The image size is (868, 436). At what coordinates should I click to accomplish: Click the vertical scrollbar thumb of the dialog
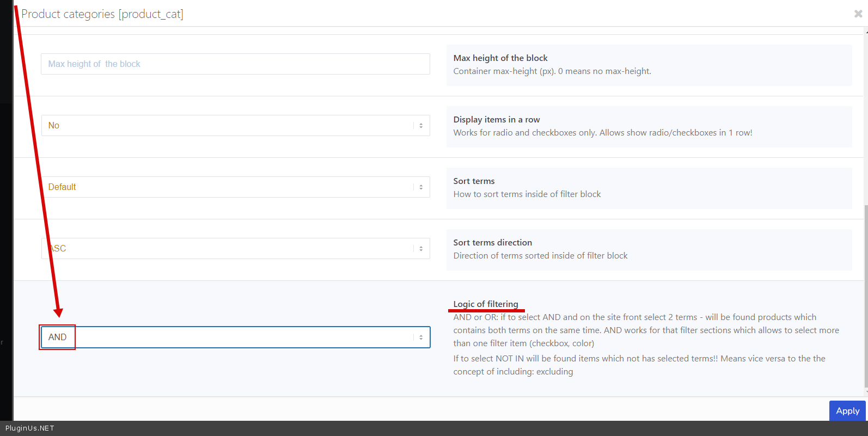coord(866,294)
